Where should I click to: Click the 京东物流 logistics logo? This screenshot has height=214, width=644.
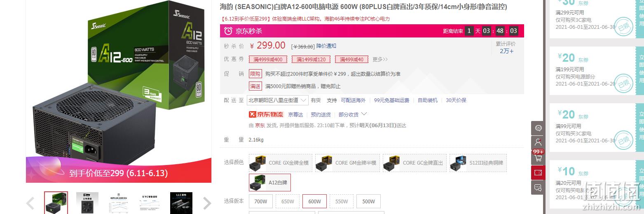pyautogui.click(x=266, y=114)
